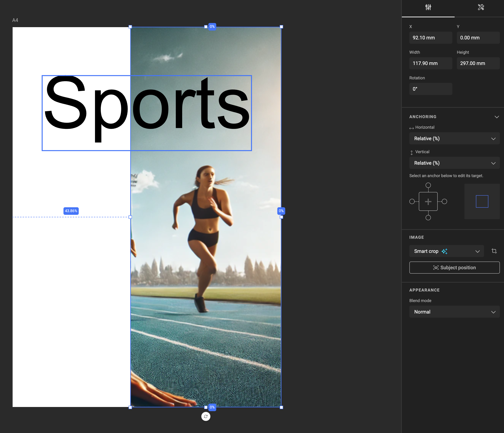Select the top anchor point

tap(428, 185)
